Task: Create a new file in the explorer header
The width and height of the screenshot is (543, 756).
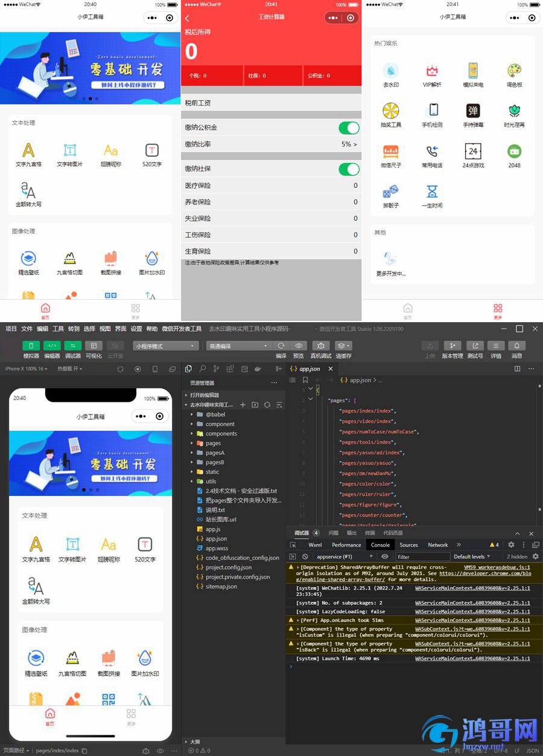Action: pos(243,405)
